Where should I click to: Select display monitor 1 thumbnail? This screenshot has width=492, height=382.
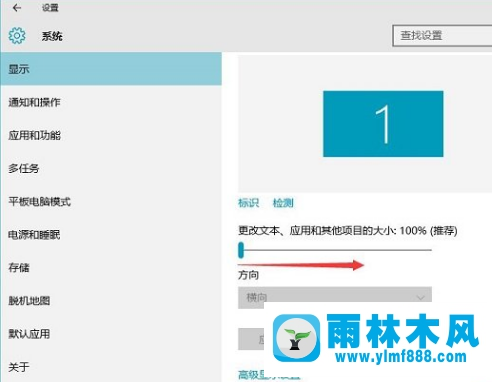pos(383,124)
